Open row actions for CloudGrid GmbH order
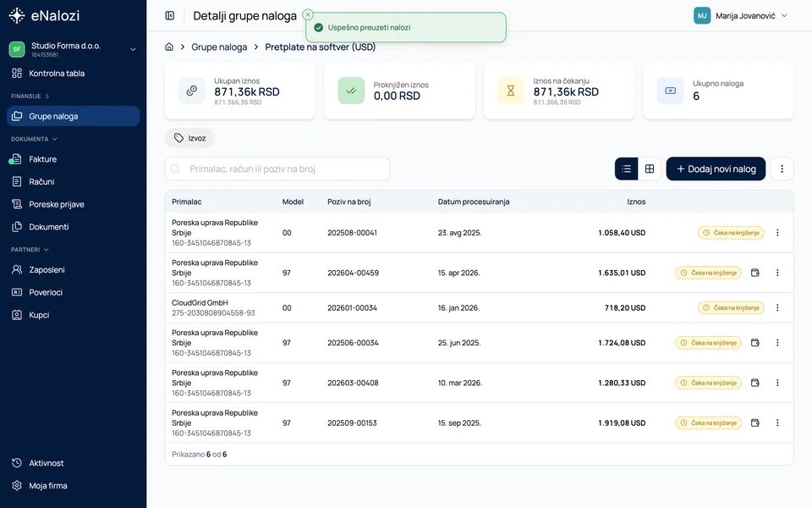812x508 pixels. point(777,308)
